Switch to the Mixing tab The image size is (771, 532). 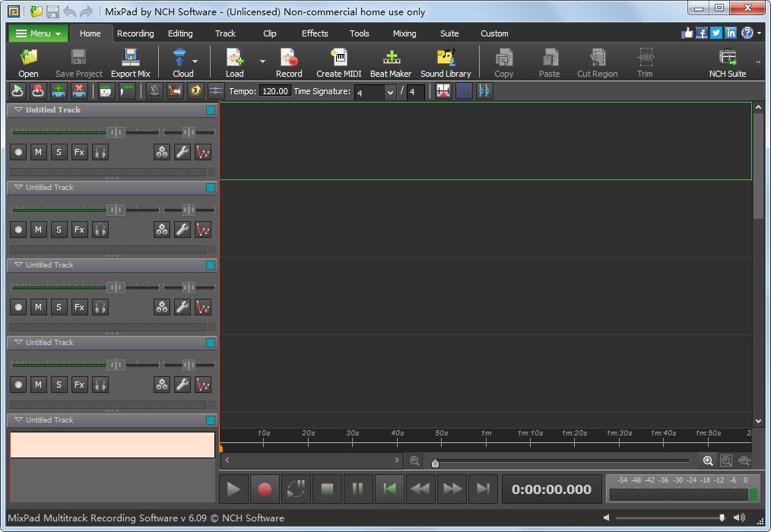[405, 33]
